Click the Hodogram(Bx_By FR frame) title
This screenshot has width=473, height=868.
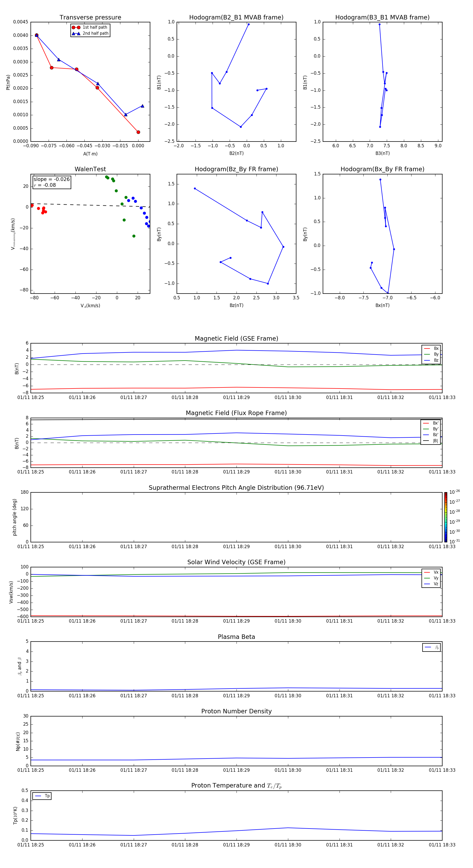pos(382,169)
